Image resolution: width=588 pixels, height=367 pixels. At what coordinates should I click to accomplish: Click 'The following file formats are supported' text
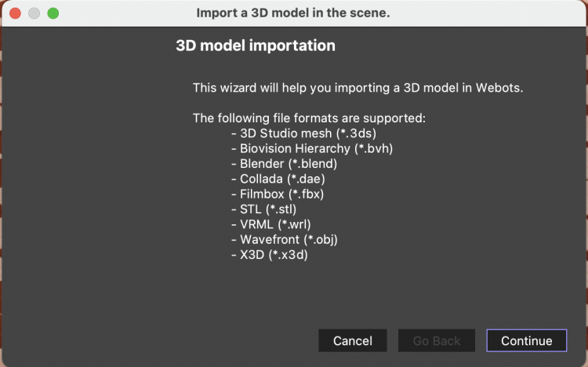(309, 118)
